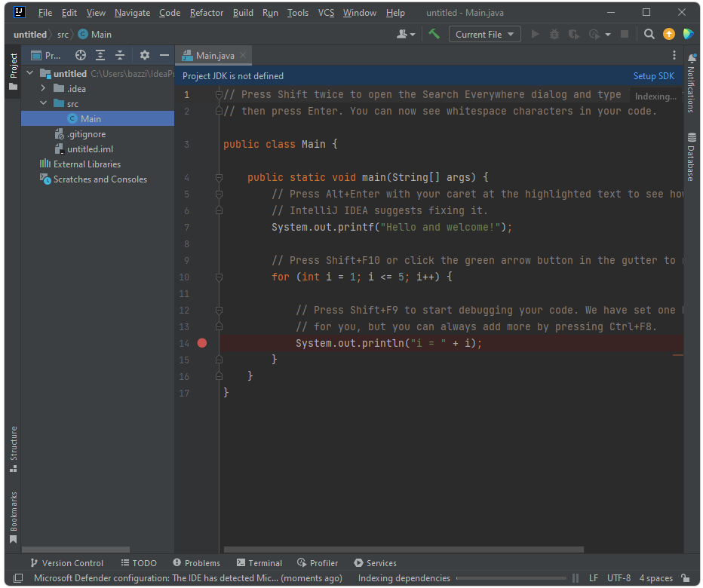Toggle the read-only lock icon in status bar
Viewport: 703px width, 588px height.
pos(685,578)
